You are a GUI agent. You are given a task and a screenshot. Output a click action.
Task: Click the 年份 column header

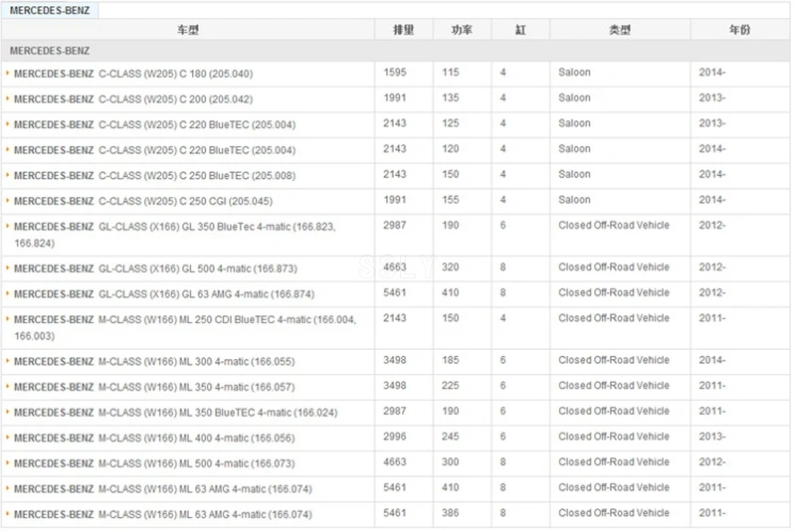tap(739, 30)
